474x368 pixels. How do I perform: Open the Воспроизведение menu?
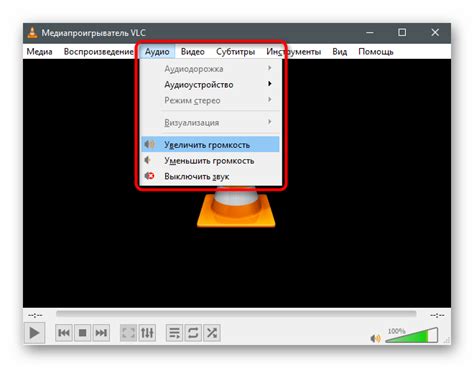pyautogui.click(x=99, y=52)
